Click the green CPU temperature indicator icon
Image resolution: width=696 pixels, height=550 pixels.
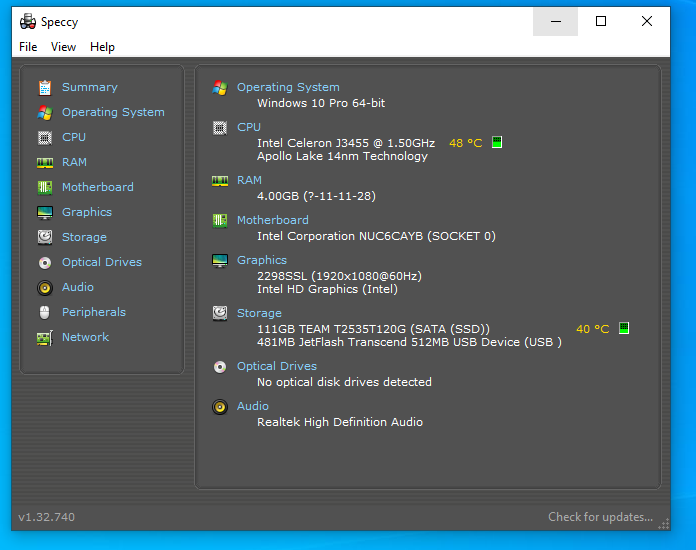[497, 143]
